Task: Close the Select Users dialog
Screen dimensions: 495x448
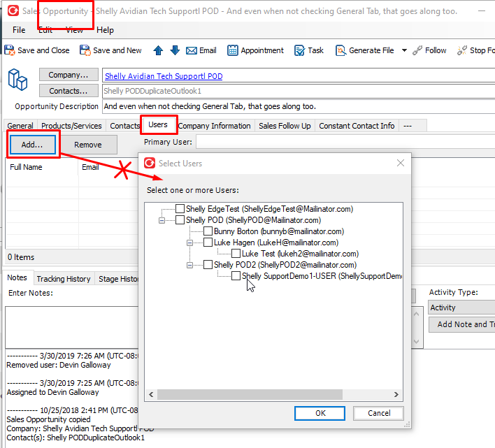Action: point(401,163)
